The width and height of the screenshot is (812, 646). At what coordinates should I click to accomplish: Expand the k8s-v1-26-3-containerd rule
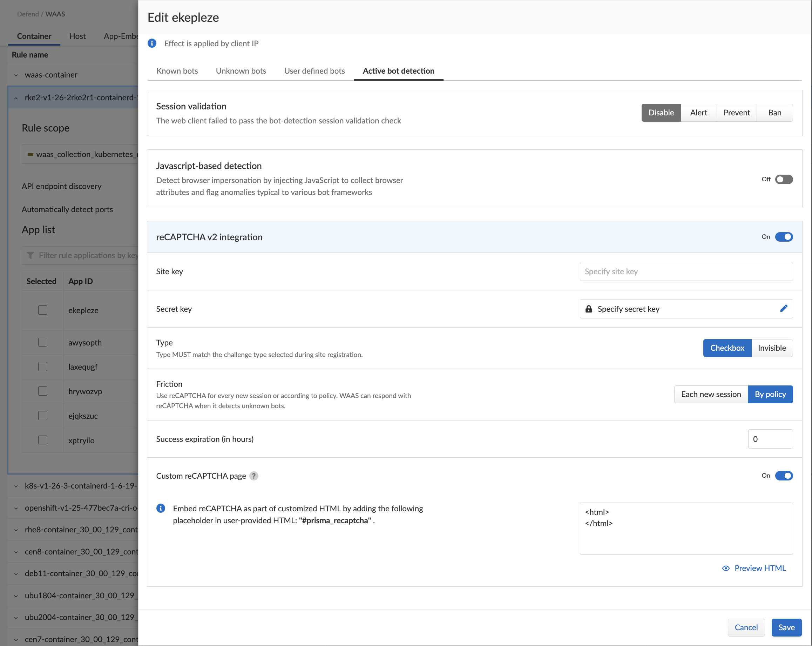pos(16,486)
